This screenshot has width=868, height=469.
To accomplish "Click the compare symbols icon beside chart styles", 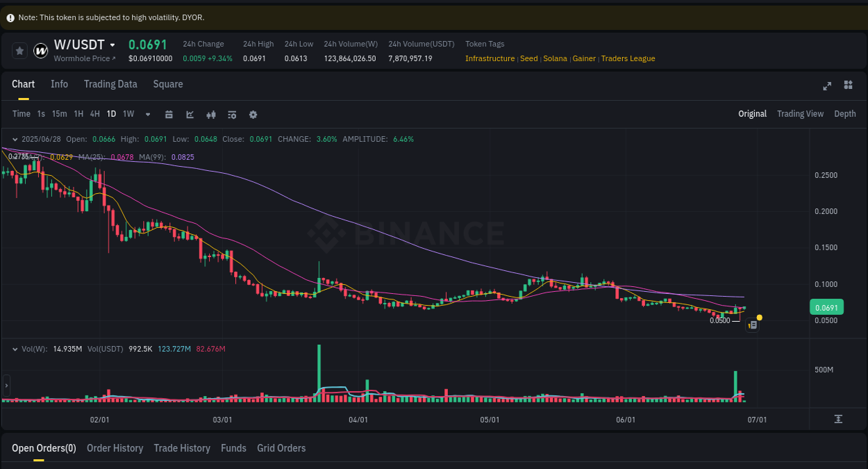I will (x=211, y=114).
